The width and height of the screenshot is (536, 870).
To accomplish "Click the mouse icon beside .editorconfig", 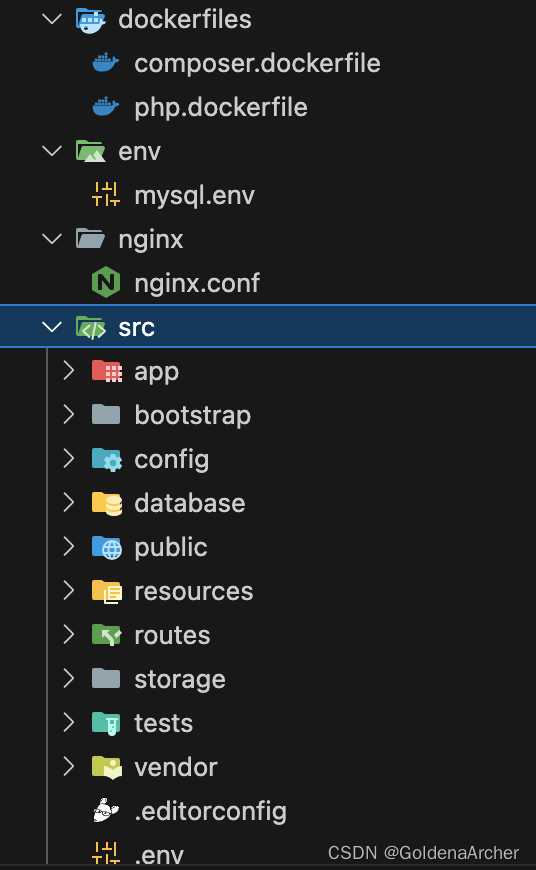I will click(x=105, y=811).
